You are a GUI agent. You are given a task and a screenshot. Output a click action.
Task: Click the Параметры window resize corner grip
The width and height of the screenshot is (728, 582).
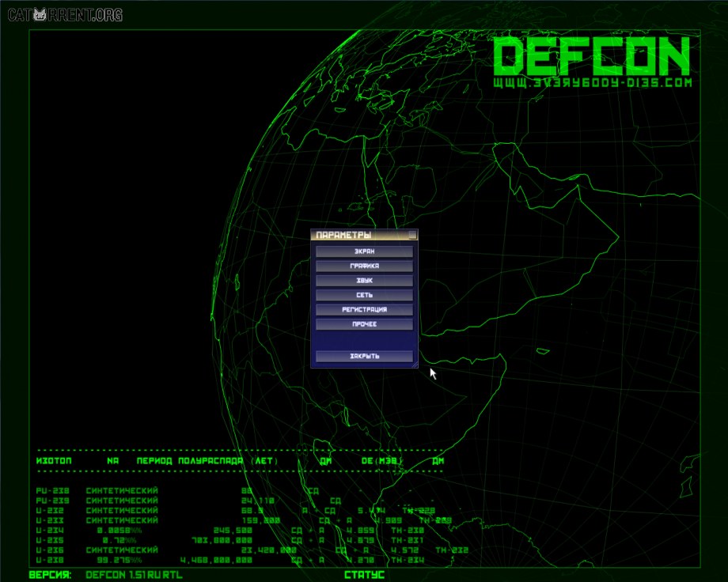415,365
